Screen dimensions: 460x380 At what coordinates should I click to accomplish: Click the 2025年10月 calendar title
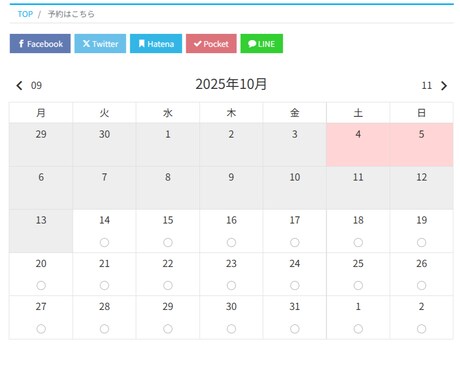coord(231,84)
